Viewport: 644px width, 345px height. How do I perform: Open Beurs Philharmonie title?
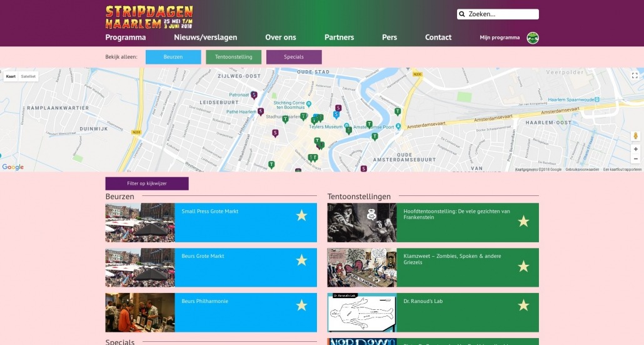[x=204, y=301]
